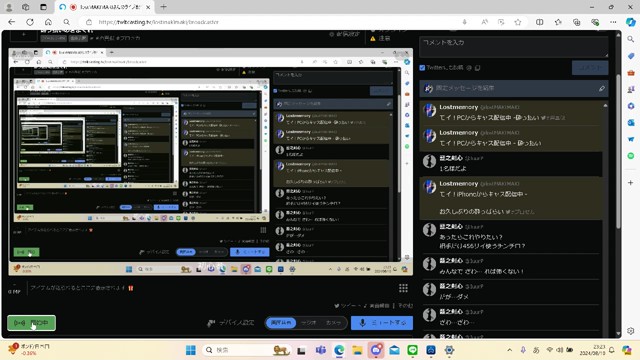640x360 pixels.
Task: Select the radio mode option
Action: coord(309,322)
